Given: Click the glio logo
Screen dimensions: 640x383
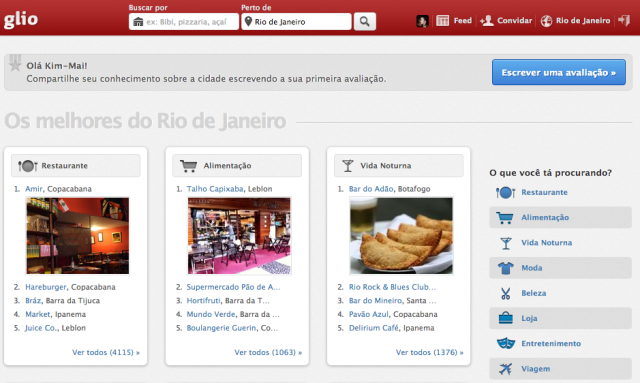Looking at the screenshot, I should click(x=21, y=20).
